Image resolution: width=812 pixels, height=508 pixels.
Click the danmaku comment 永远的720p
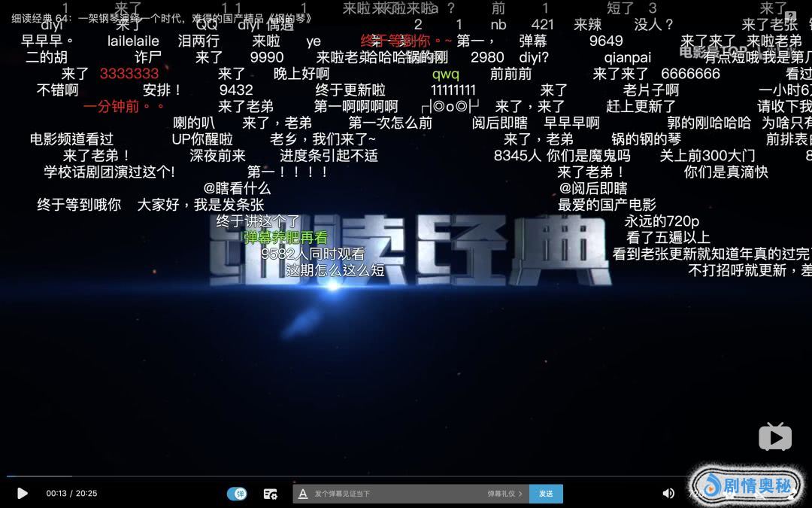point(662,221)
